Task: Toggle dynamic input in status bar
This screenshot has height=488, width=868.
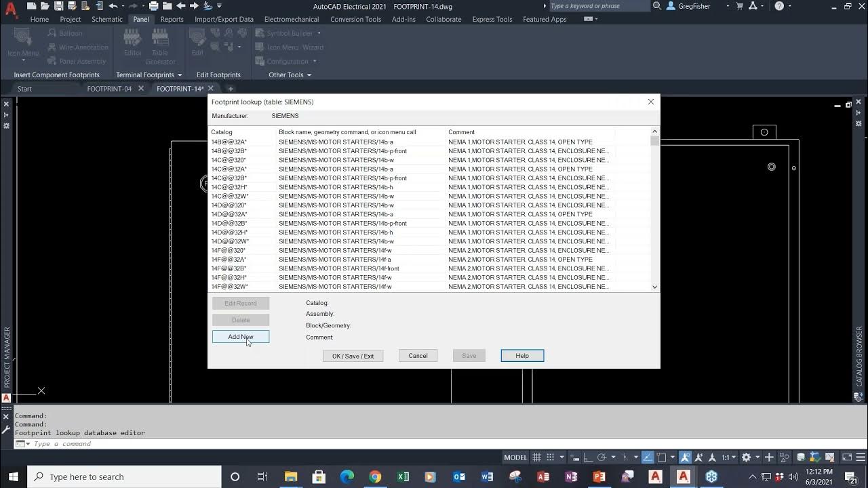Action: coord(575,457)
